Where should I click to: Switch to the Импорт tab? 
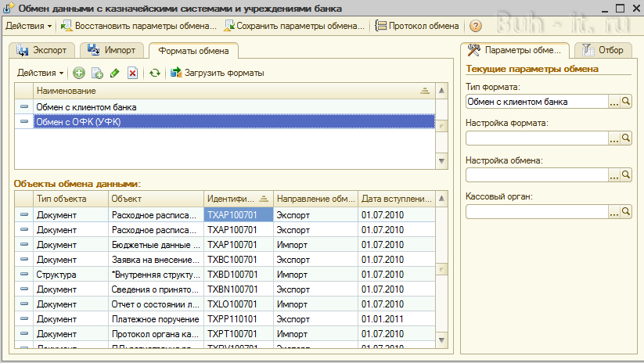point(113,50)
